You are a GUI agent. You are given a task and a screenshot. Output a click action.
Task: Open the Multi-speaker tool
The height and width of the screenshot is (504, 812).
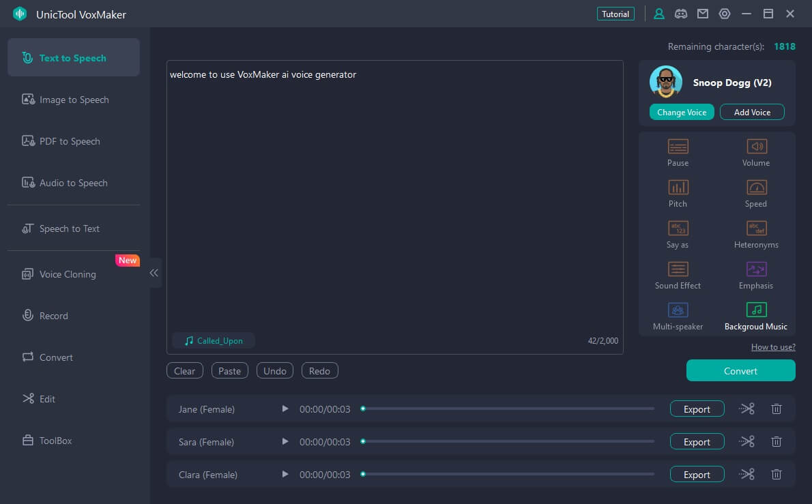tap(678, 316)
